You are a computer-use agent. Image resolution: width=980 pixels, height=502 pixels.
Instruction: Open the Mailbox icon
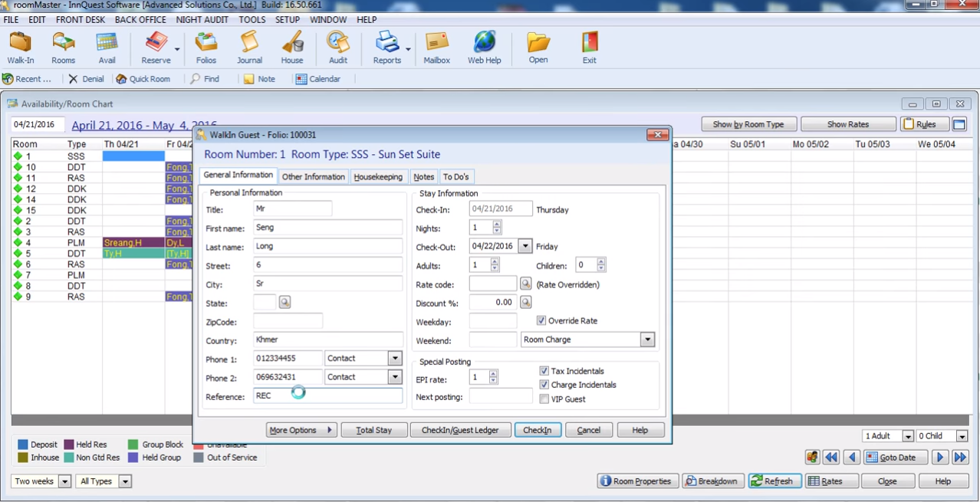[x=437, y=48]
